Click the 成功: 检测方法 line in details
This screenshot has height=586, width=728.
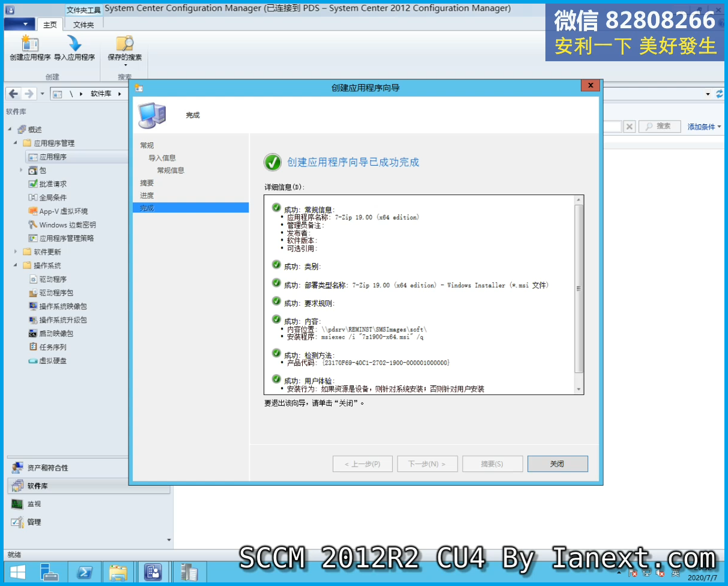309,355
